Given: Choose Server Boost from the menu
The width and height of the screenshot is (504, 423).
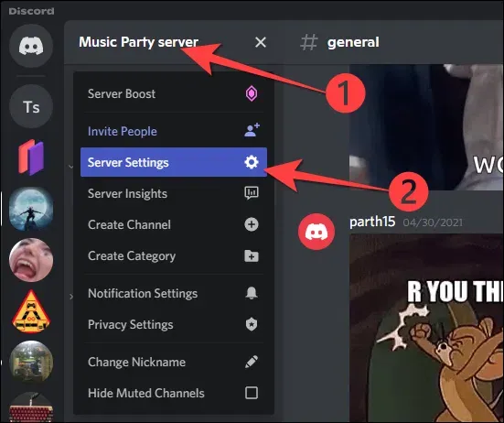Looking at the screenshot, I should tap(174, 93).
